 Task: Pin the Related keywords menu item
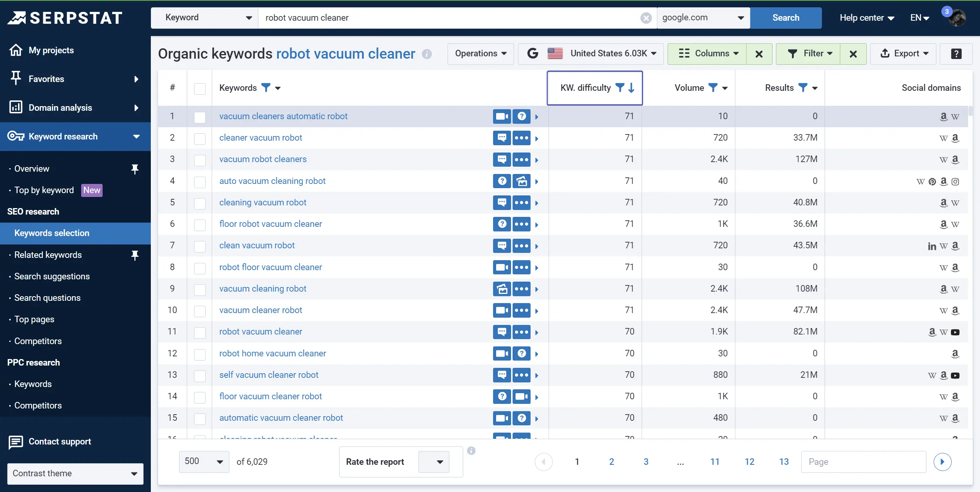135,255
